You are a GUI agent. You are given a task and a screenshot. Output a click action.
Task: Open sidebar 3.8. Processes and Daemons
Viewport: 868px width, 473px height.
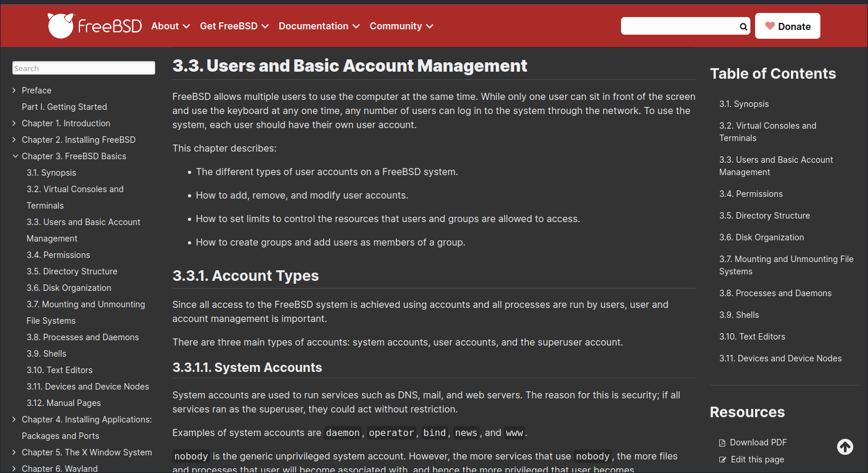(x=82, y=337)
